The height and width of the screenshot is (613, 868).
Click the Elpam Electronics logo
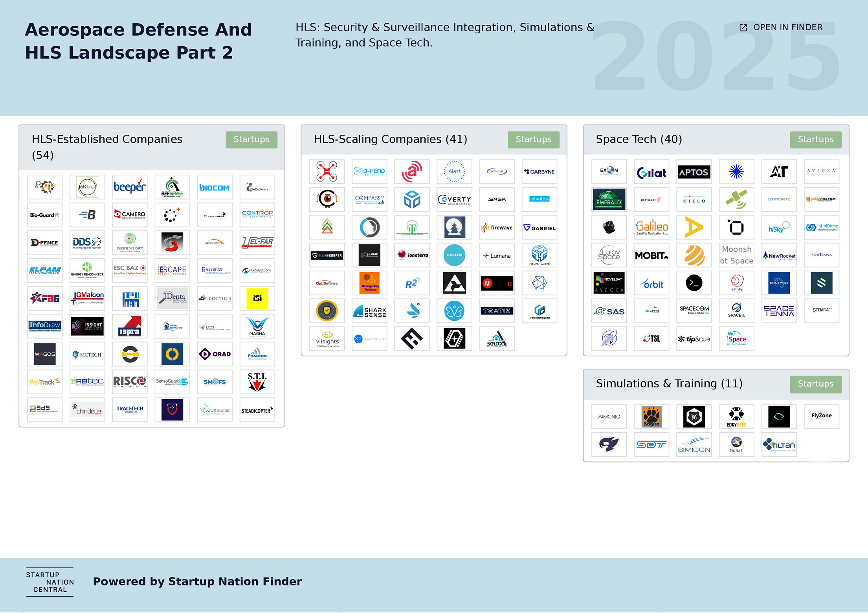coord(45,271)
